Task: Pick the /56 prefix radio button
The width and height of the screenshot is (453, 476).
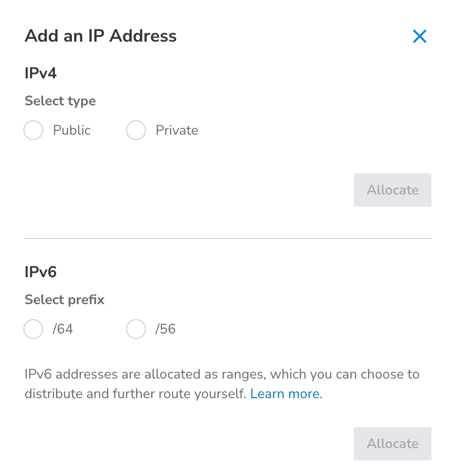Action: tap(136, 329)
